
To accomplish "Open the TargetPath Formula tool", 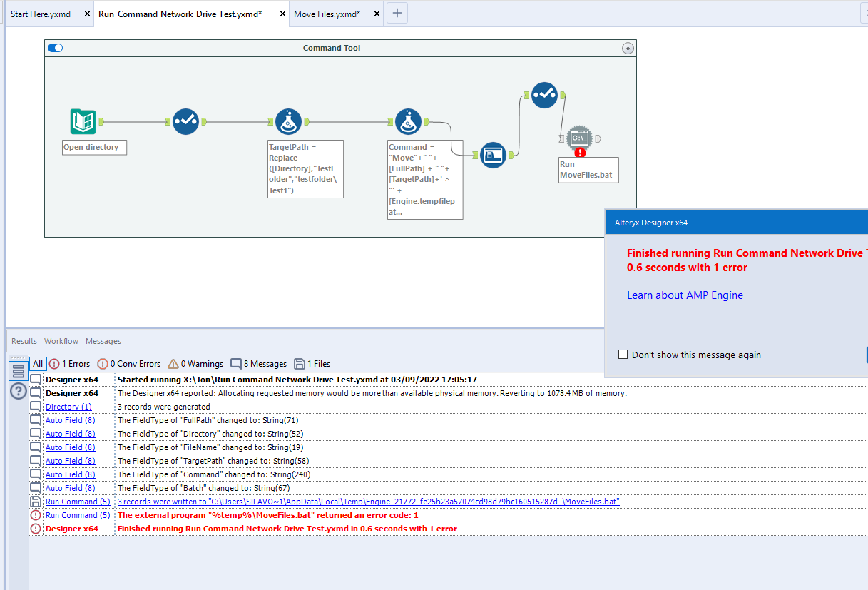I will [x=289, y=121].
